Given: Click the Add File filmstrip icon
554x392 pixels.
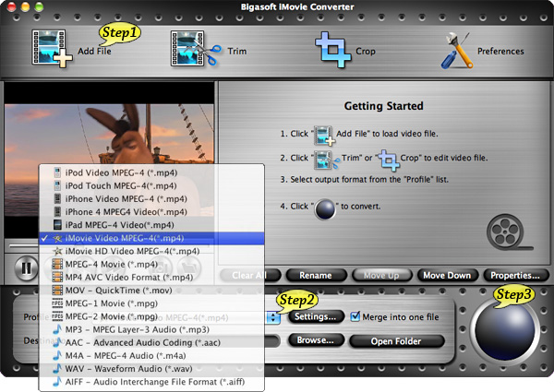Looking at the screenshot, I should (x=51, y=49).
